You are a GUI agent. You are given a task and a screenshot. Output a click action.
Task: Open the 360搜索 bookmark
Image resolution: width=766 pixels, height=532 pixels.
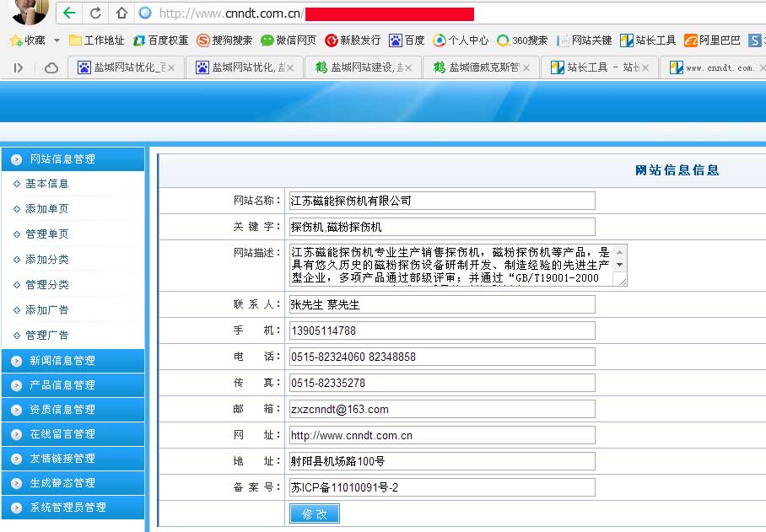tap(522, 40)
